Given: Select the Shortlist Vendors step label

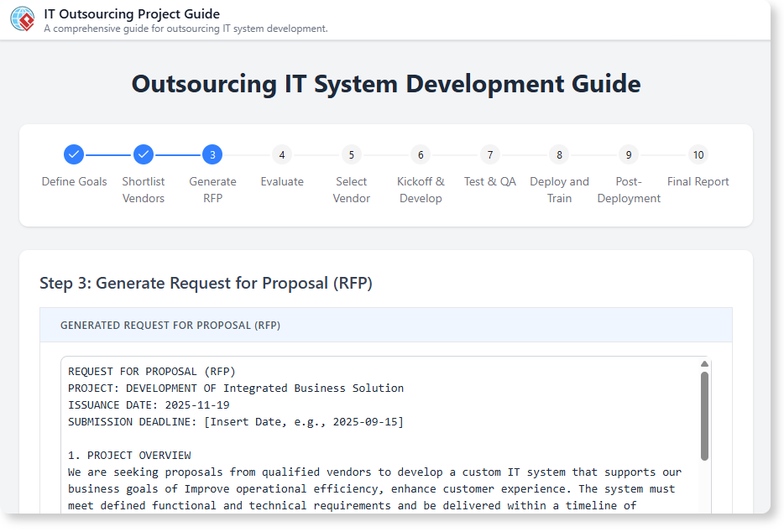Looking at the screenshot, I should [143, 190].
